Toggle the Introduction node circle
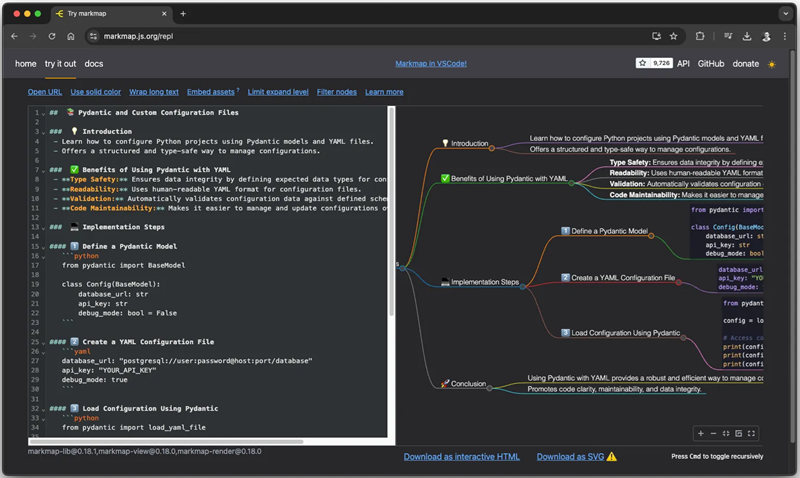The height and width of the screenshot is (478, 800). click(x=492, y=148)
